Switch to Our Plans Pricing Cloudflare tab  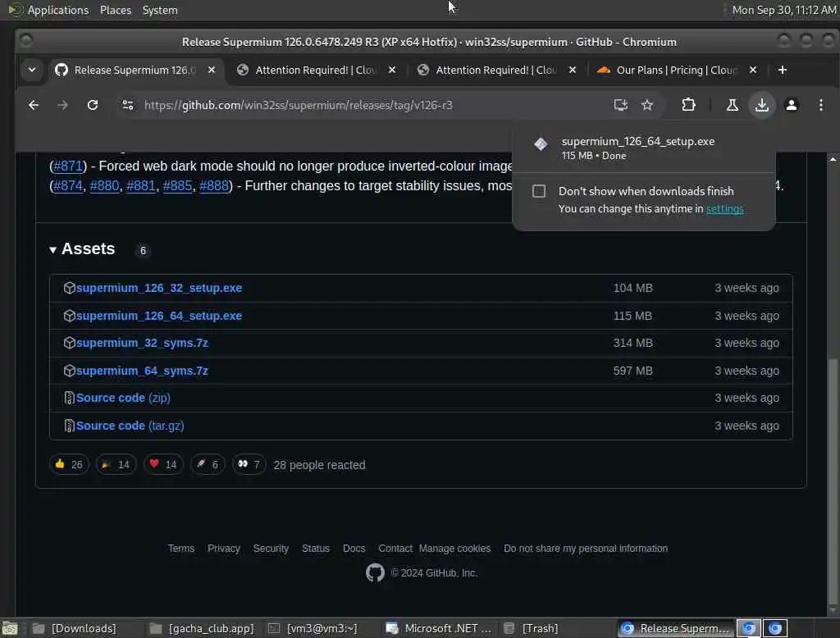coord(678,71)
